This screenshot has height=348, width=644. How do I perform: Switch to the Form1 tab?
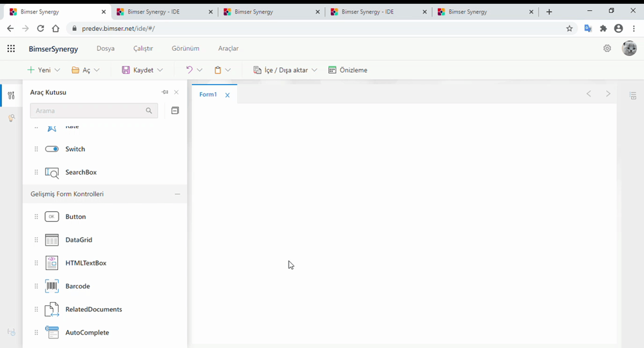coord(208,95)
